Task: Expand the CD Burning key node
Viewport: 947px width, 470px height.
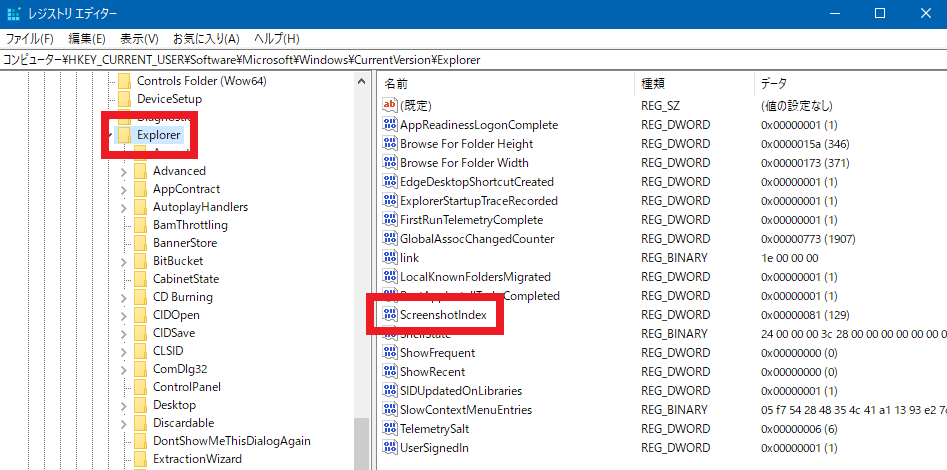Action: (123, 298)
